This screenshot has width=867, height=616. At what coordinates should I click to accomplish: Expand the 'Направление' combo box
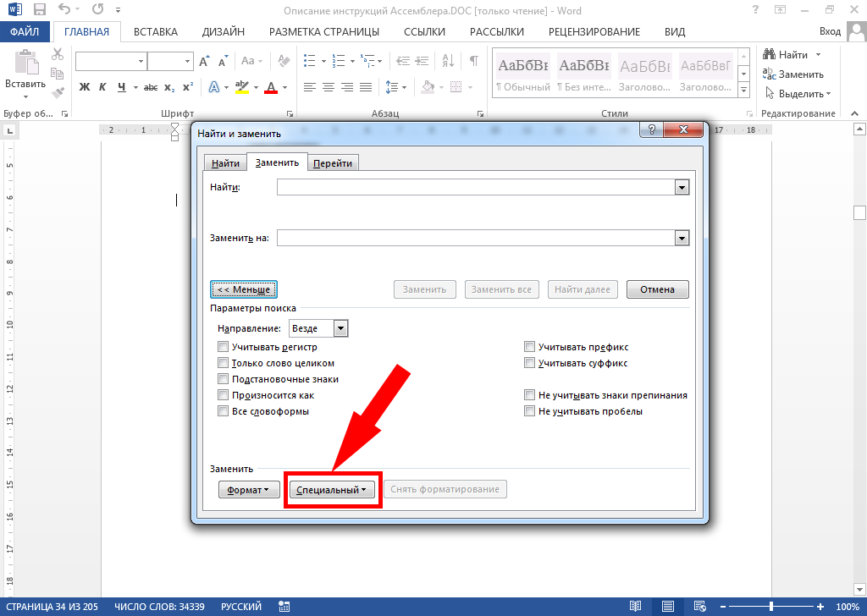pos(340,328)
